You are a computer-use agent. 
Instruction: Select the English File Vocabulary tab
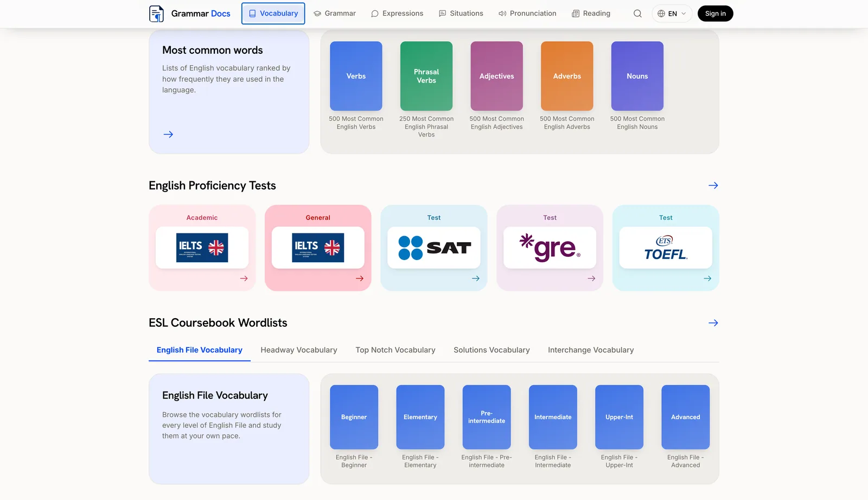coord(200,350)
